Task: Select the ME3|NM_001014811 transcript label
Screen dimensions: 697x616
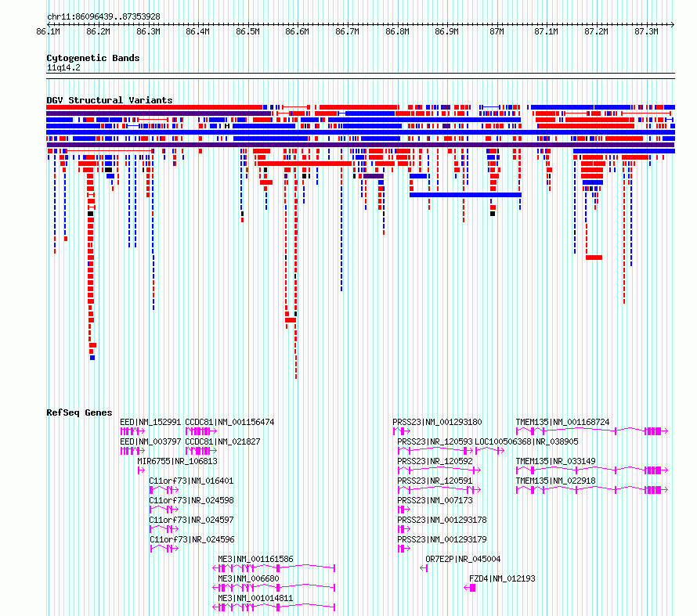Action: [255, 598]
